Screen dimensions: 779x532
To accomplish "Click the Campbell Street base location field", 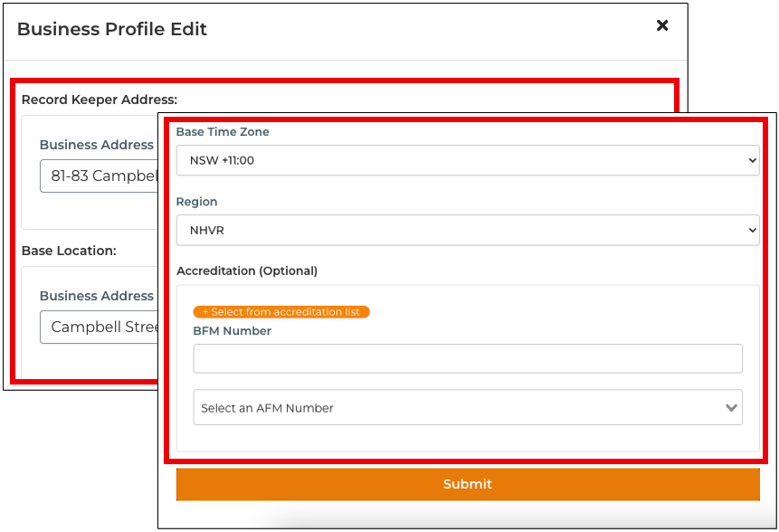I will pyautogui.click(x=100, y=328).
